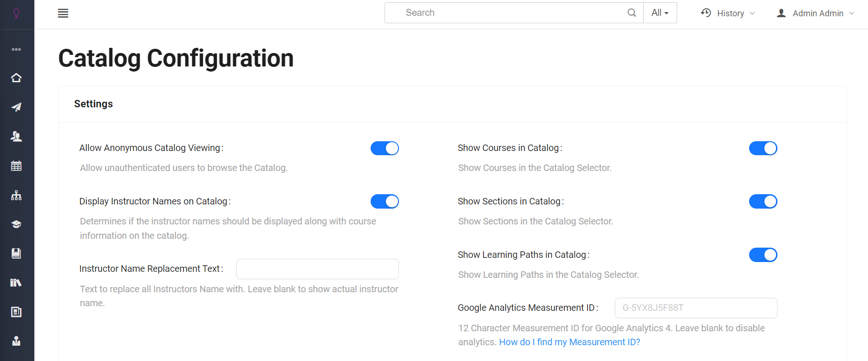Open the home icon in sidebar
The width and height of the screenshot is (868, 361).
coord(16,78)
